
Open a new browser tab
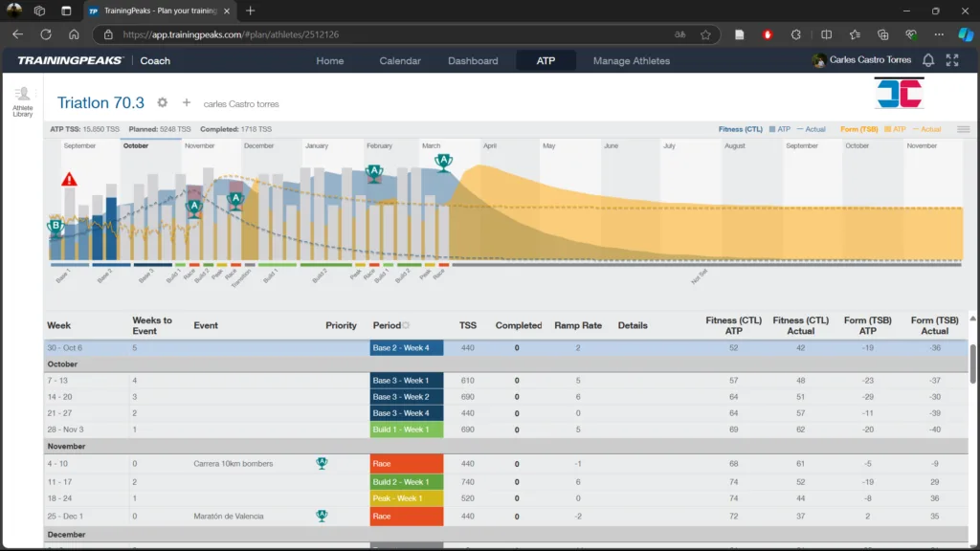pos(250,11)
